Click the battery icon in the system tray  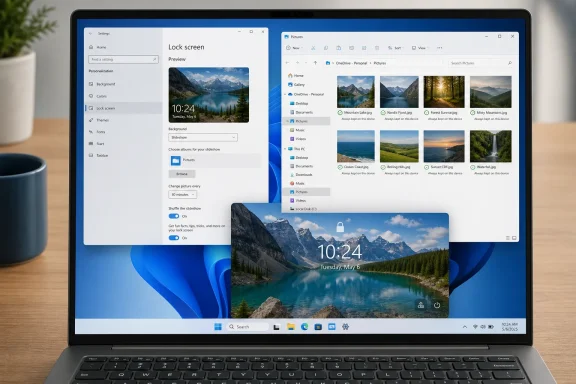[491, 327]
